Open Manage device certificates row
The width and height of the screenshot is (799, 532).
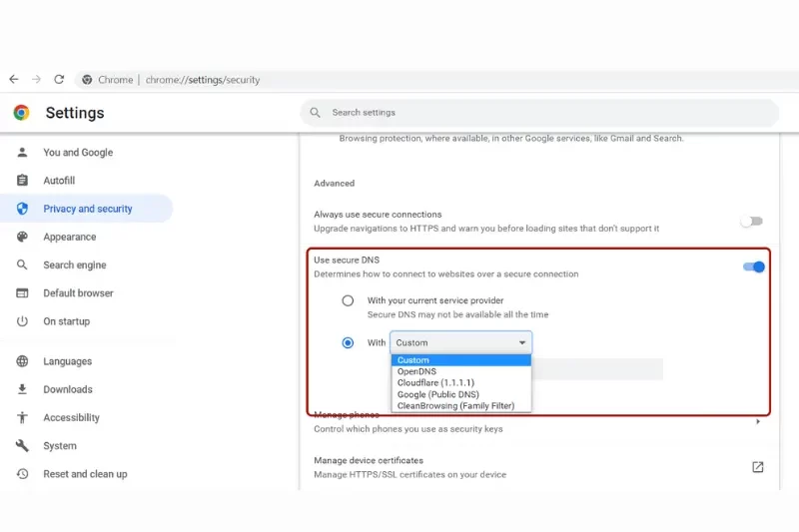point(539,467)
